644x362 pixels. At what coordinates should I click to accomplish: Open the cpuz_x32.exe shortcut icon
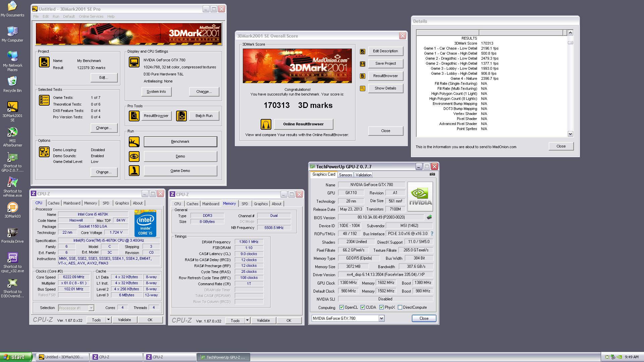(12, 263)
